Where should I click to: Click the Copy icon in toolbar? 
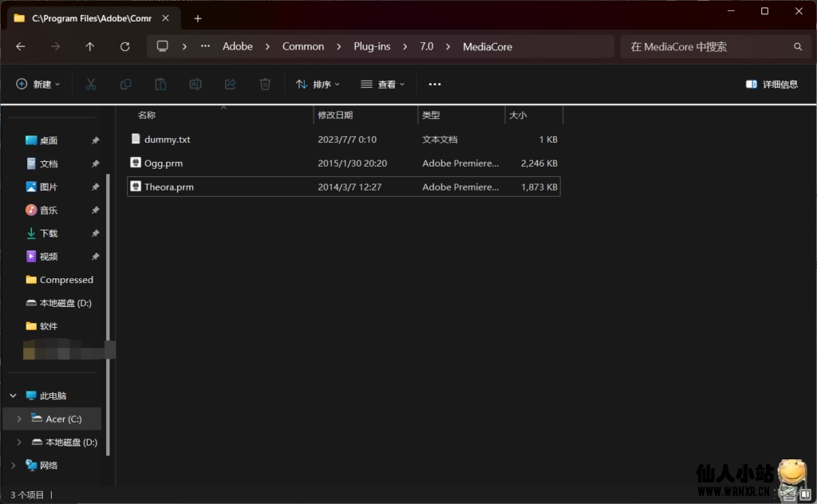click(x=125, y=84)
